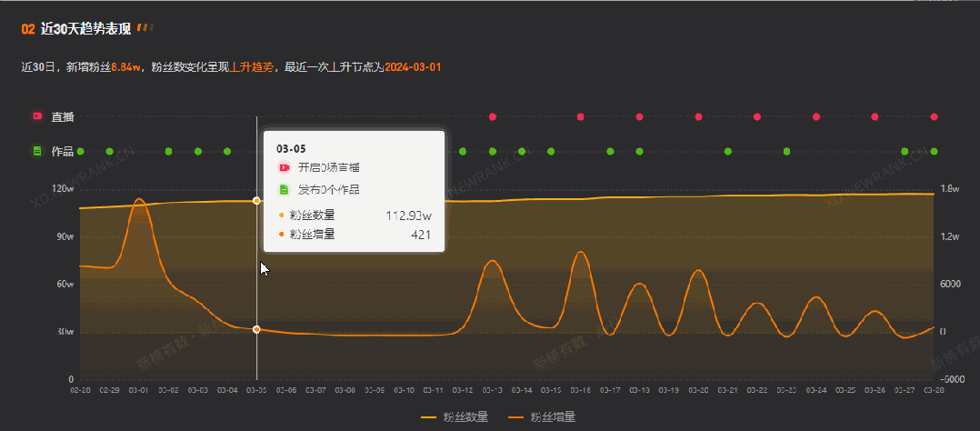
Task: Select the red live dot above 03-13
Action: [493, 116]
